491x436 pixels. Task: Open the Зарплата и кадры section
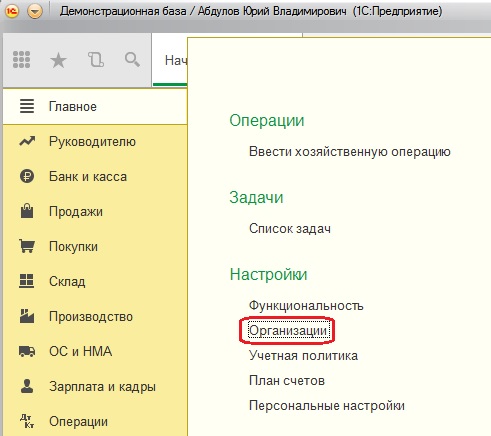95,387
